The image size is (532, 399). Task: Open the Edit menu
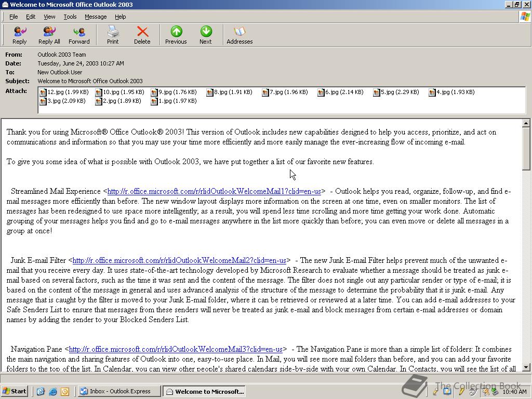pyautogui.click(x=31, y=17)
